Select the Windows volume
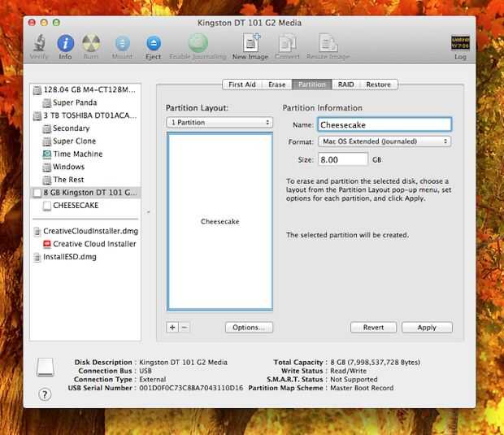 (85, 167)
